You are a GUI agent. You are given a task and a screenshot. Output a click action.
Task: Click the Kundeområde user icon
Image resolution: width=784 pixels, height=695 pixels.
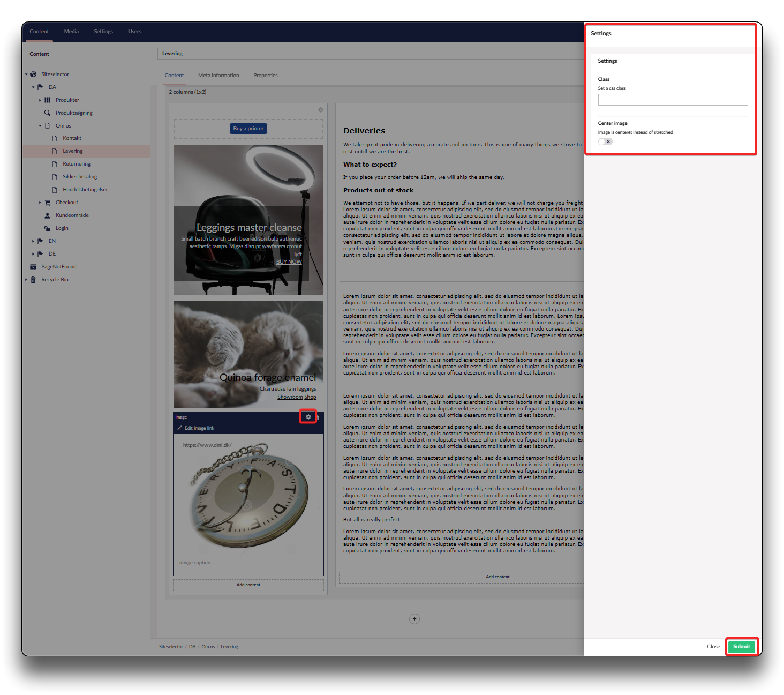point(47,215)
